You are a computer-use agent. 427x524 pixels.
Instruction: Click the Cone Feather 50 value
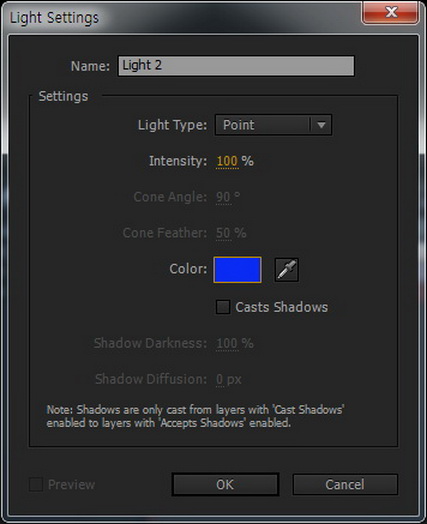(223, 233)
